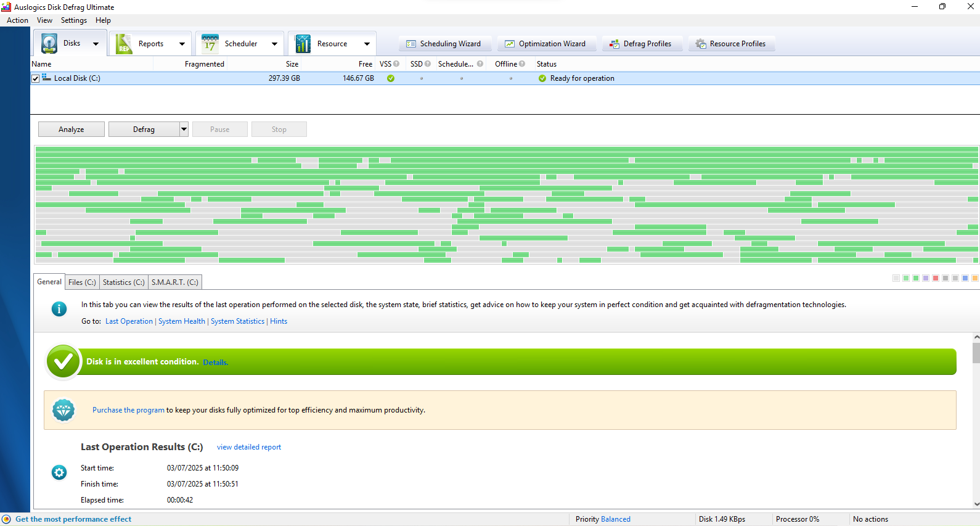Open the Defrag button dropdown arrow
The image size is (980, 526).
(x=184, y=129)
